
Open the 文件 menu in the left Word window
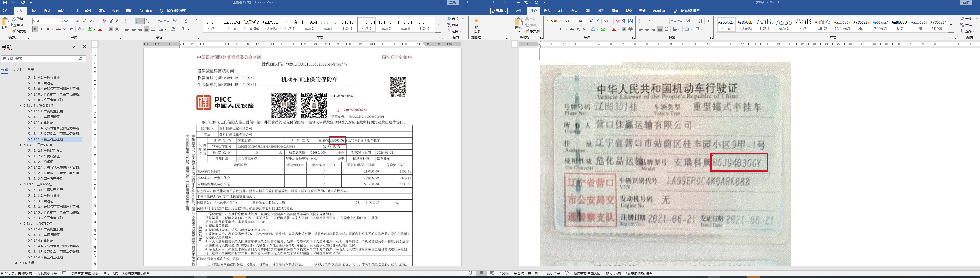click(x=5, y=11)
